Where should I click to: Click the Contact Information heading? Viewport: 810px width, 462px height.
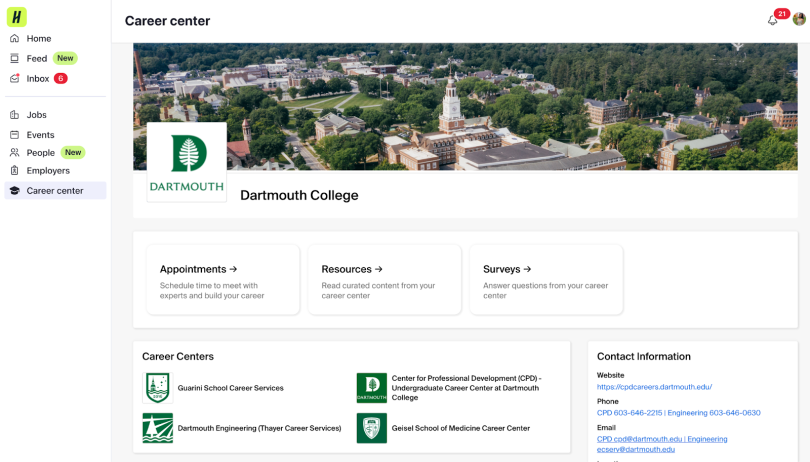644,357
